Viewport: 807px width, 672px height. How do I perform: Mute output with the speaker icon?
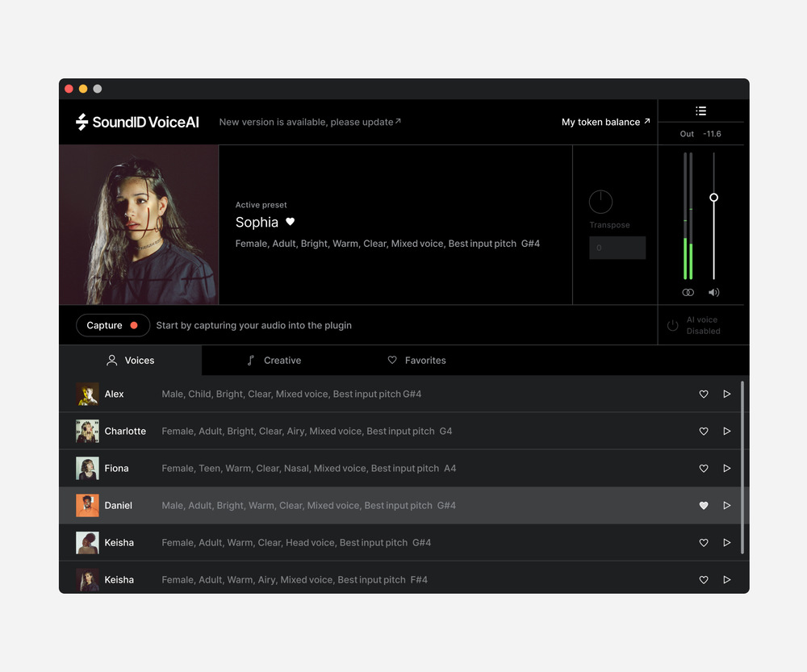pos(713,292)
